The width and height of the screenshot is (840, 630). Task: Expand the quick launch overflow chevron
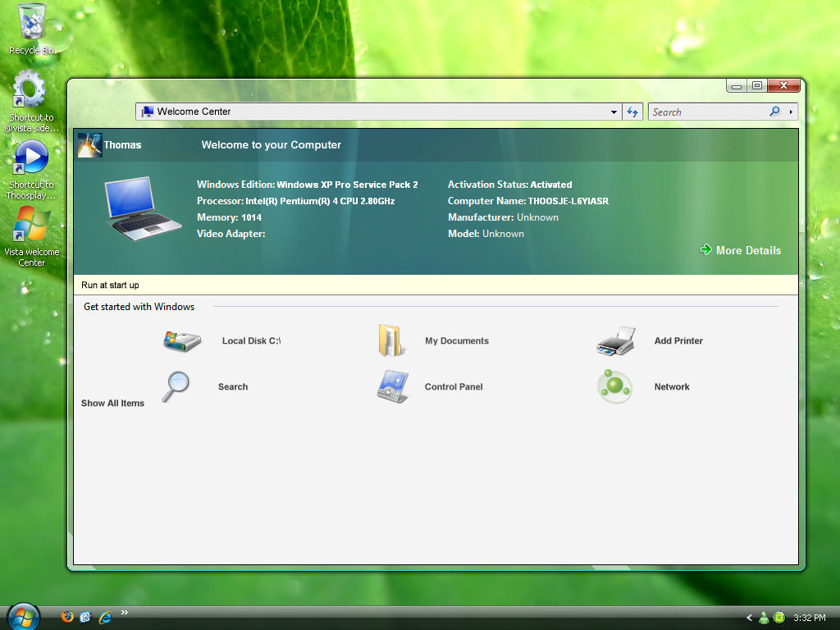125,612
